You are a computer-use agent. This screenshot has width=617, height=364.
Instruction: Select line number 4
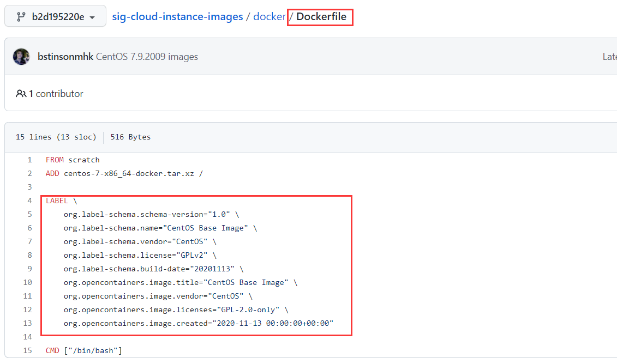[x=29, y=201]
